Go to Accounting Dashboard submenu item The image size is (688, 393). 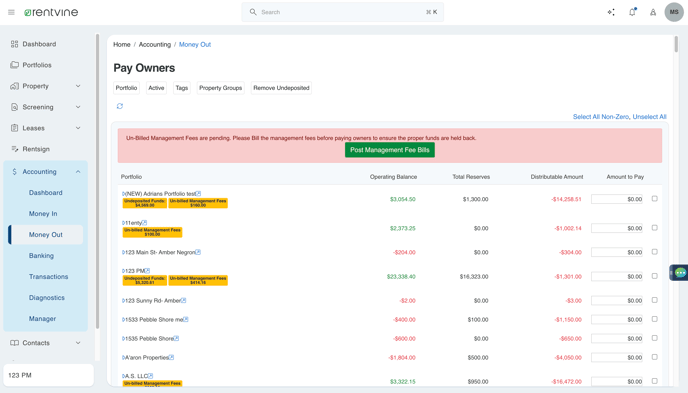pyautogui.click(x=46, y=193)
